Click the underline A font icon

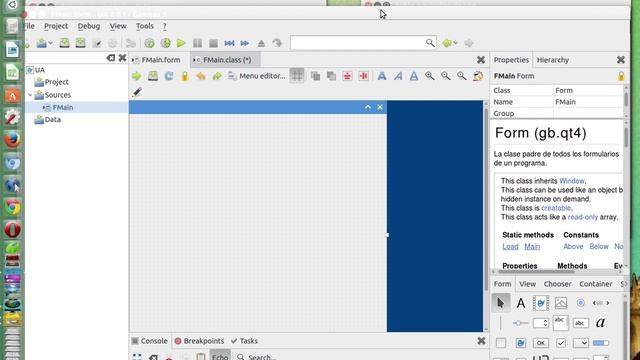(x=414, y=76)
